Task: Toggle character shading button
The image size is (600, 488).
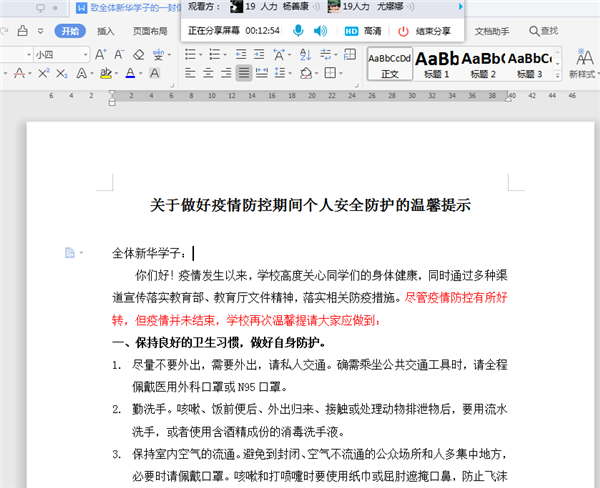Action: pyautogui.click(x=156, y=74)
